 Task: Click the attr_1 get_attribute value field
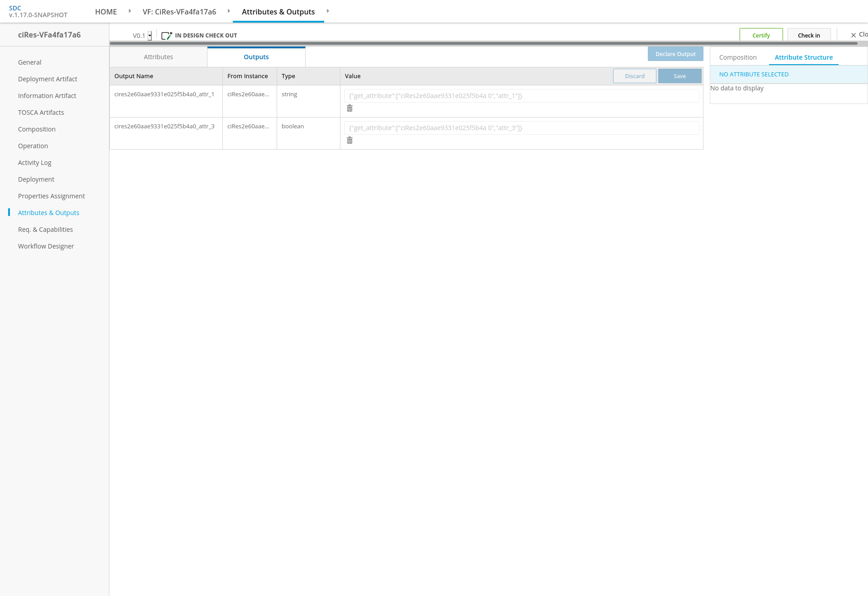tap(521, 96)
